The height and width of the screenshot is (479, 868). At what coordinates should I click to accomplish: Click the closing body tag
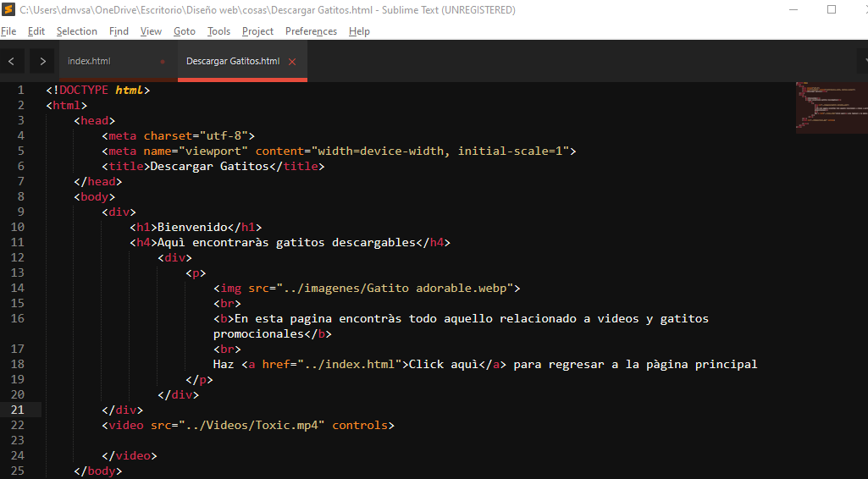pos(98,471)
